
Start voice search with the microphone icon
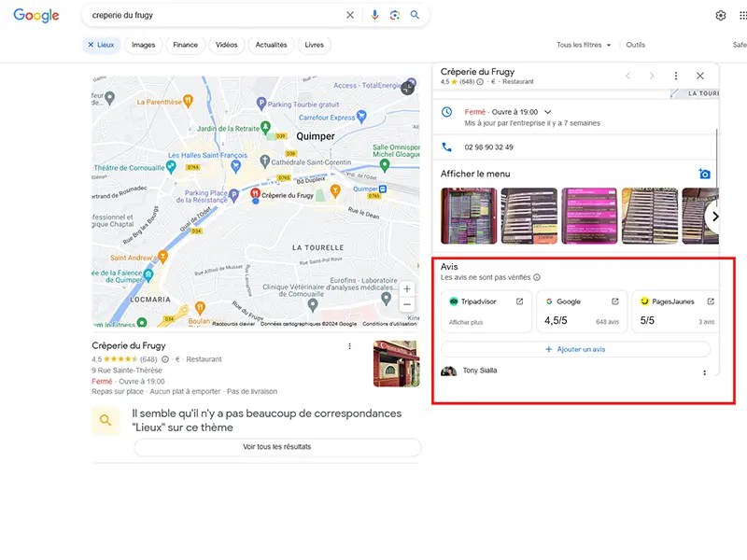tap(375, 15)
